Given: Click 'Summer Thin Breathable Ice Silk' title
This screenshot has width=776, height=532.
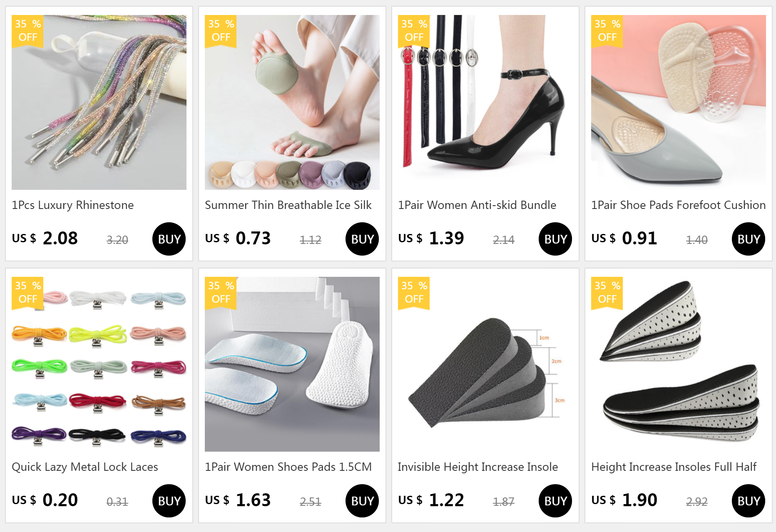Looking at the screenshot, I should pyautogui.click(x=288, y=205).
